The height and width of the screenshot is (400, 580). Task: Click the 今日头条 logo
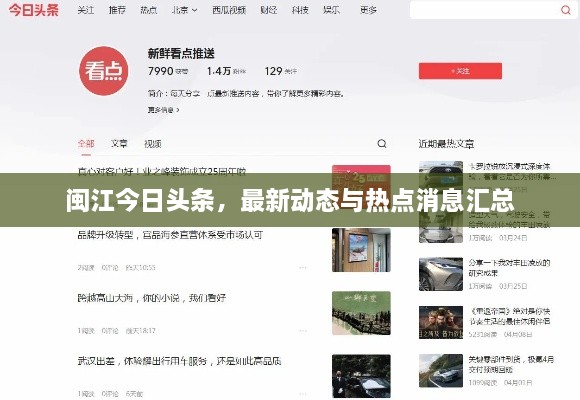point(34,10)
